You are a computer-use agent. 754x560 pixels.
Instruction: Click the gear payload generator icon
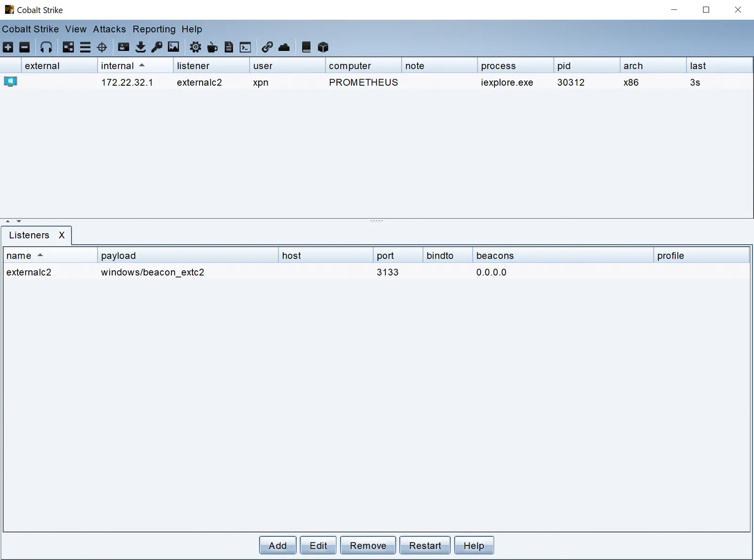click(195, 47)
